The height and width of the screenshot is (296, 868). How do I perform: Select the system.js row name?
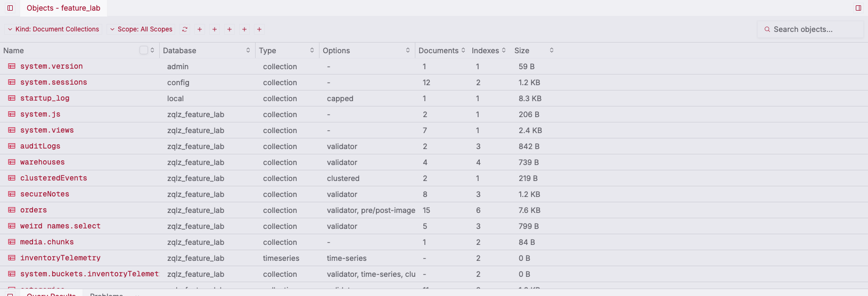tap(40, 114)
